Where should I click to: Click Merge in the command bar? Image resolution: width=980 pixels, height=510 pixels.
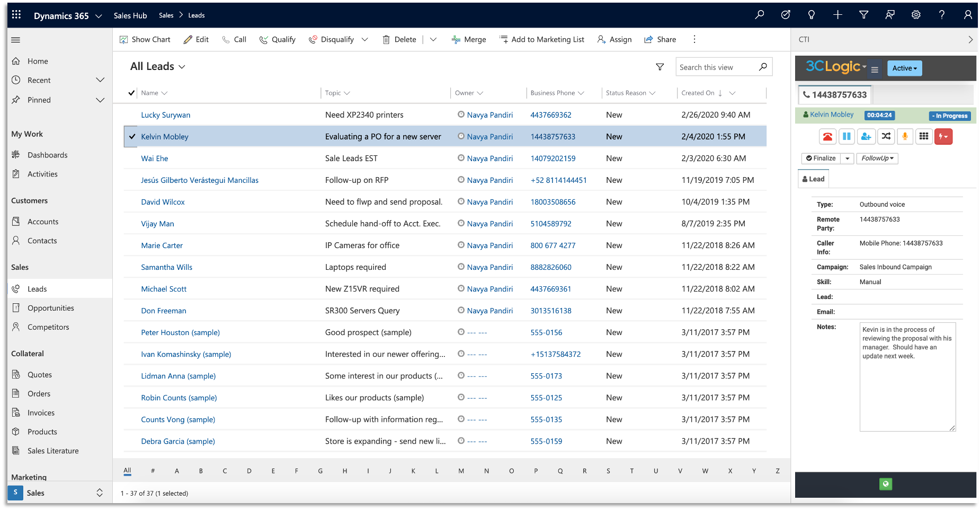pyautogui.click(x=469, y=39)
